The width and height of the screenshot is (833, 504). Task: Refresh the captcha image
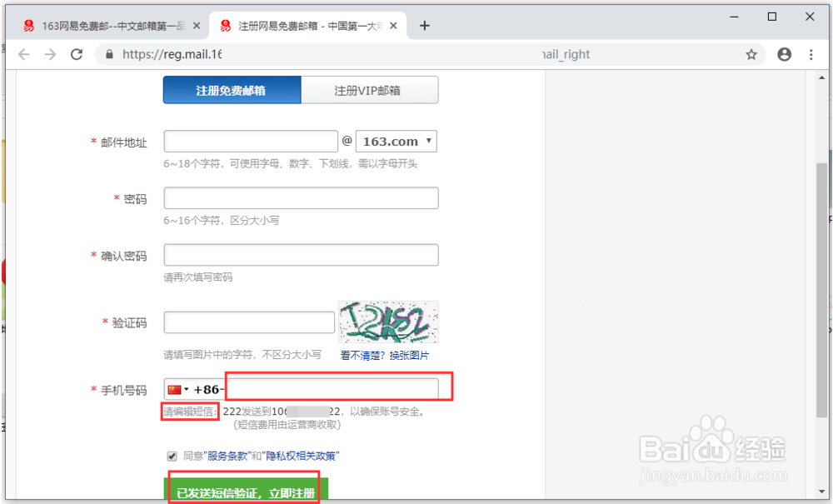tap(388, 322)
